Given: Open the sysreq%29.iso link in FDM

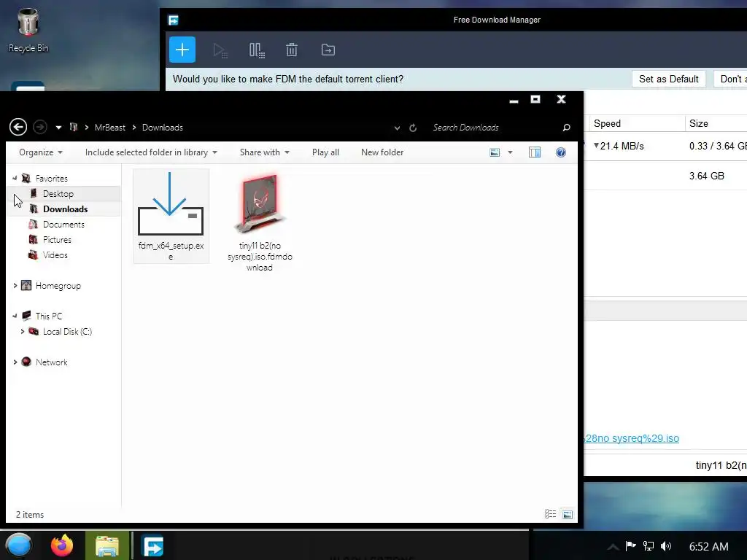Looking at the screenshot, I should [632, 438].
